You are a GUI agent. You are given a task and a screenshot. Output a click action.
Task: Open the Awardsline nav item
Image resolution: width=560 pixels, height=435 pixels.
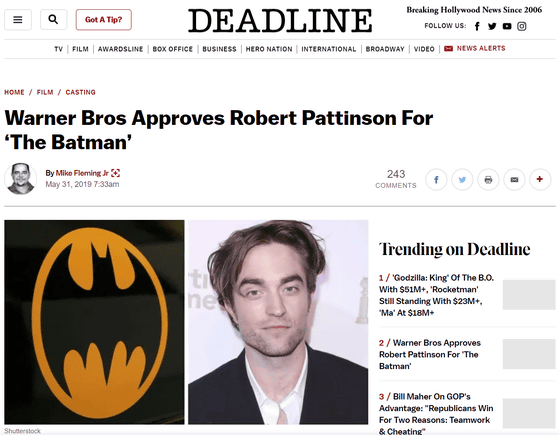pyautogui.click(x=120, y=49)
